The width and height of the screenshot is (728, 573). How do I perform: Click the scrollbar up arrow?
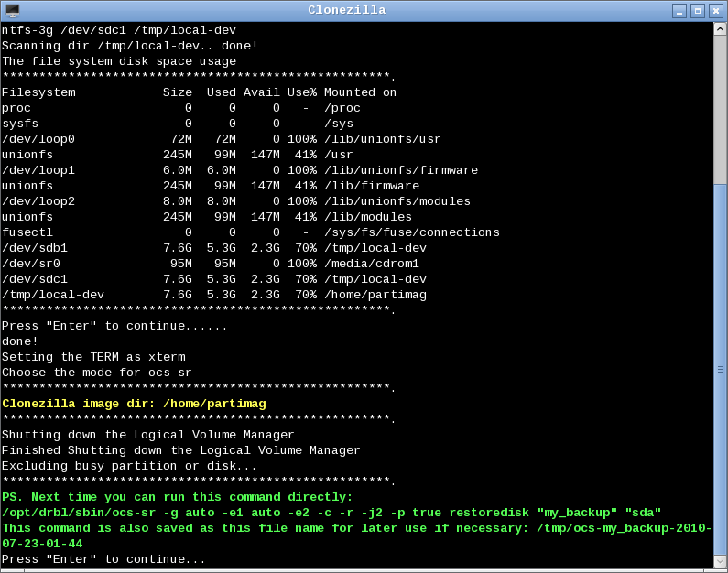720,29
